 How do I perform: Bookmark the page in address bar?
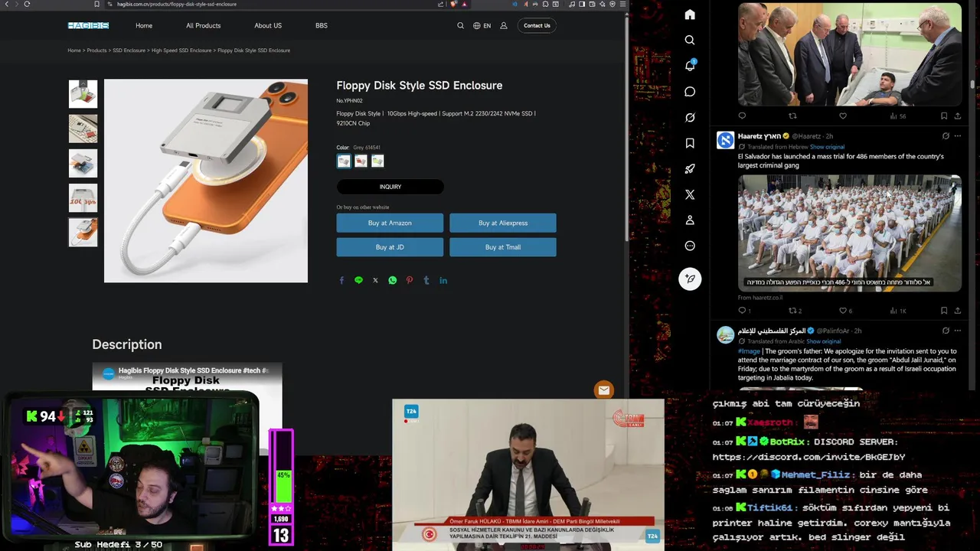coord(96,4)
